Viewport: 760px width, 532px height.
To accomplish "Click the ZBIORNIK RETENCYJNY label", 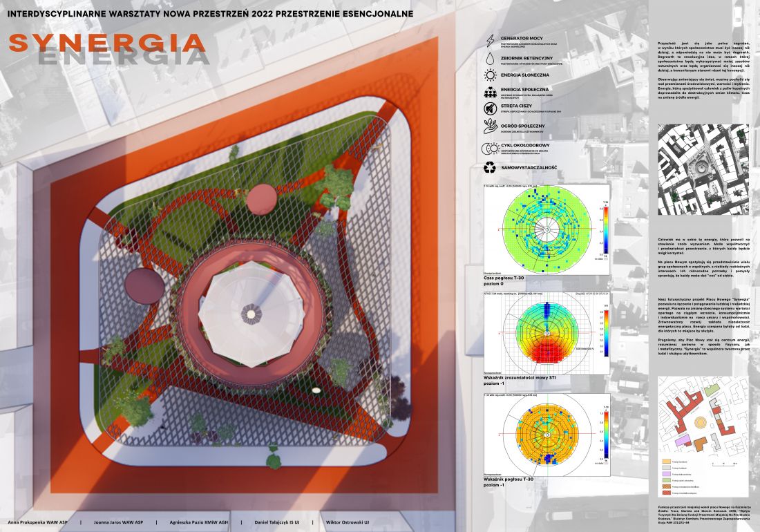I will pos(526,58).
